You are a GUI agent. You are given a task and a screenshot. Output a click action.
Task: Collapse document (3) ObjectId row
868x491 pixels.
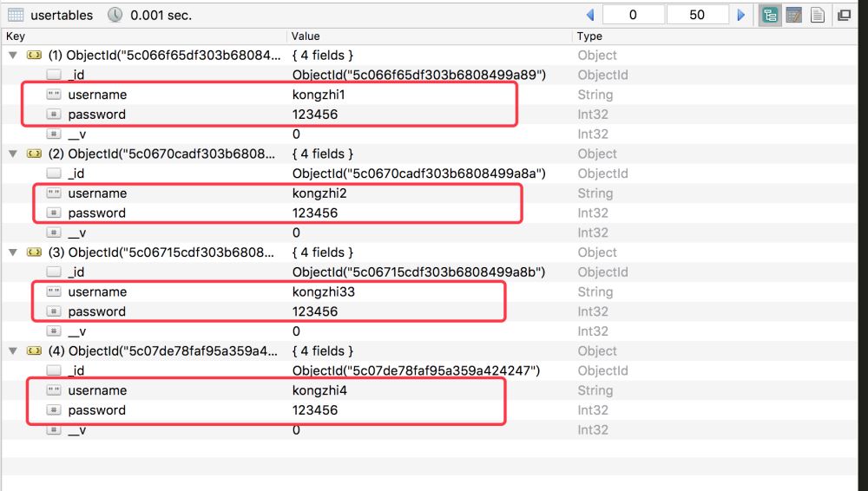[12, 252]
